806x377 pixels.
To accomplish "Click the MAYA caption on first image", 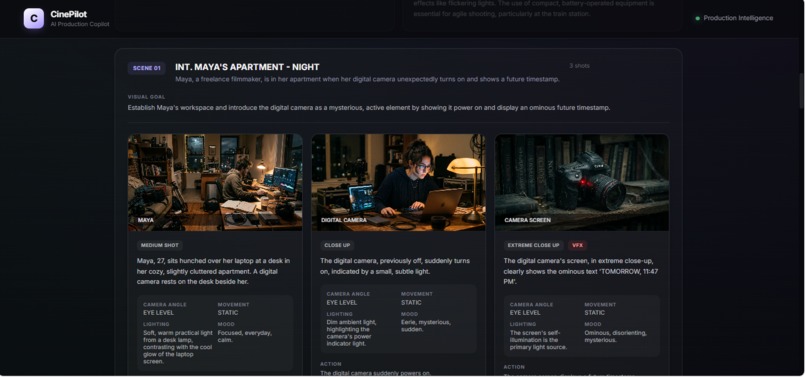I will click(145, 220).
